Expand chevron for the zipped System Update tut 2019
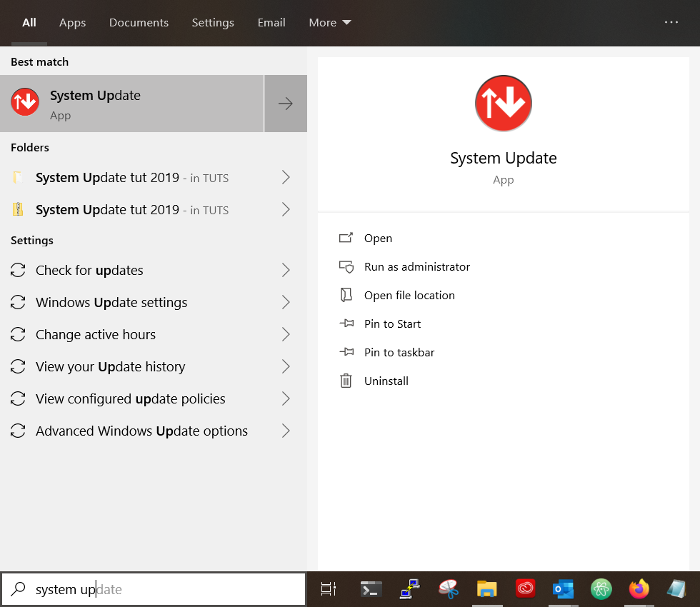700x607 pixels. point(286,210)
